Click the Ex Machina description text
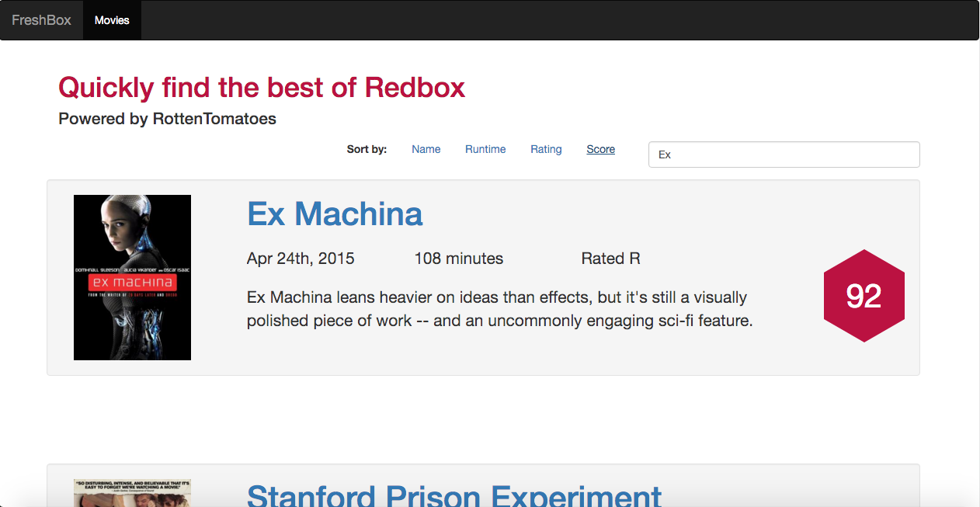The width and height of the screenshot is (980, 507). tap(499, 309)
